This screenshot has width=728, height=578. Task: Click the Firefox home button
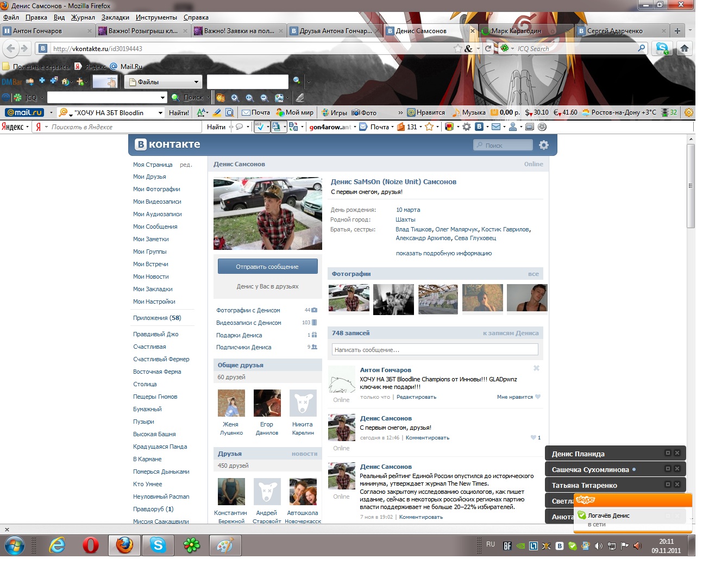[x=685, y=48]
